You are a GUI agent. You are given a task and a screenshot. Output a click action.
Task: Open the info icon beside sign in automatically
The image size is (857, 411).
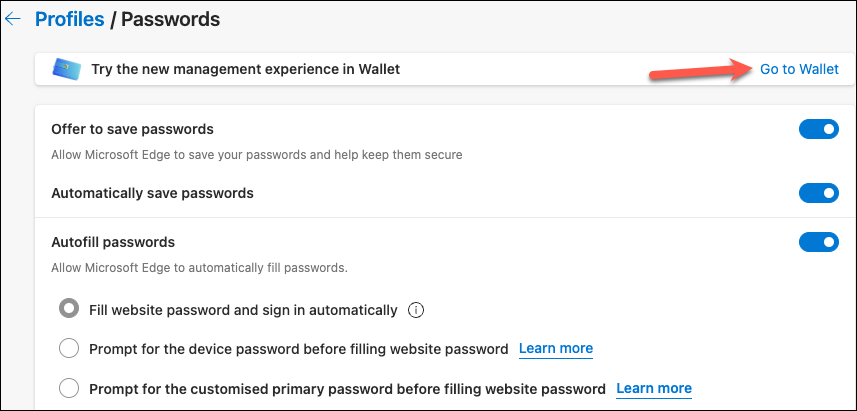coord(416,310)
